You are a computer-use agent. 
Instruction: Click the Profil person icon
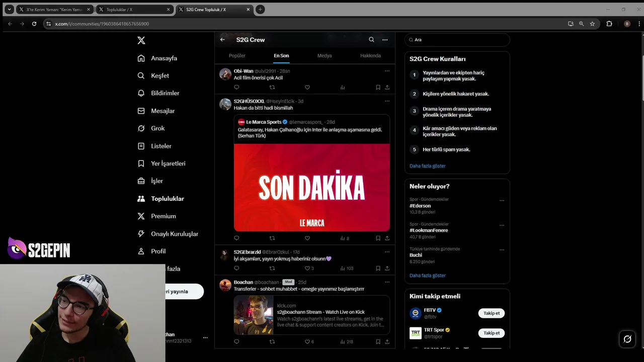(x=141, y=251)
